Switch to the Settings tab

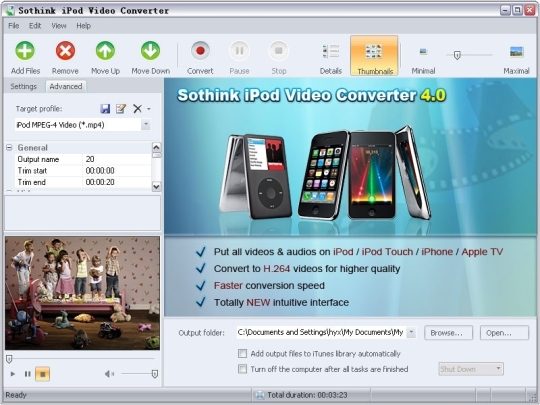(23, 86)
